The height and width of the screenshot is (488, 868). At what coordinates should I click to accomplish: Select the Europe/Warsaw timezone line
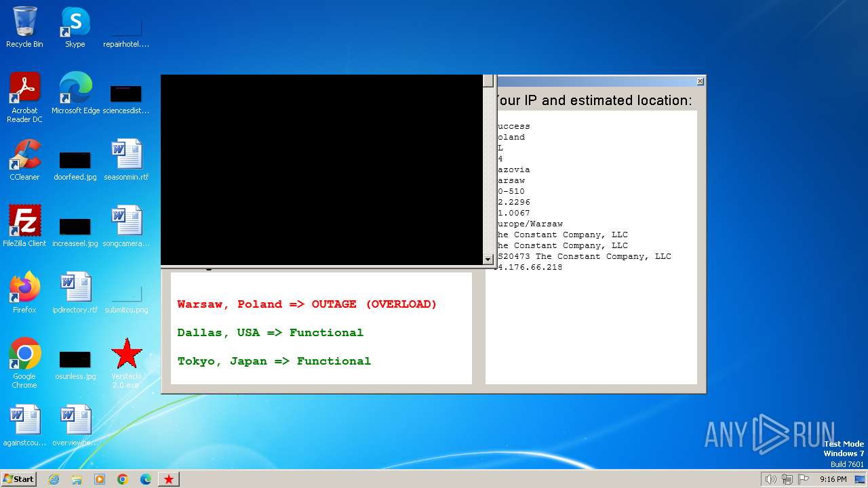click(530, 224)
